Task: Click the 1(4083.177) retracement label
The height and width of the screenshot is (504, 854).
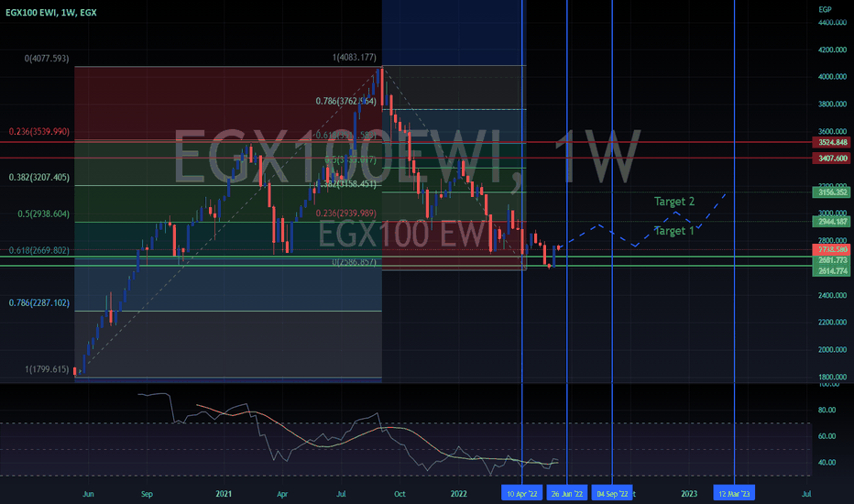Action: pos(354,57)
